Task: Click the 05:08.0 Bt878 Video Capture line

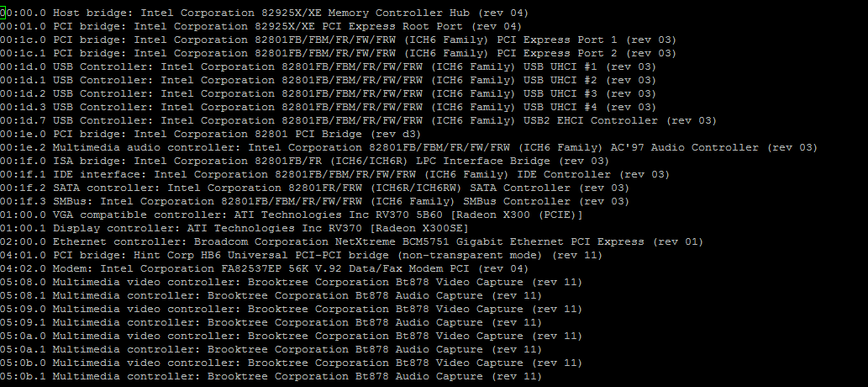Action: click(x=292, y=282)
